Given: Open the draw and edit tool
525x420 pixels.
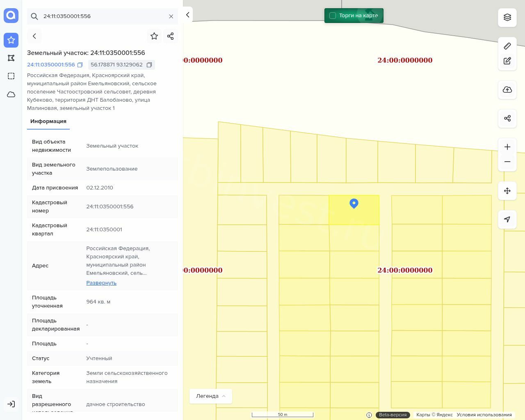Looking at the screenshot, I should [507, 61].
